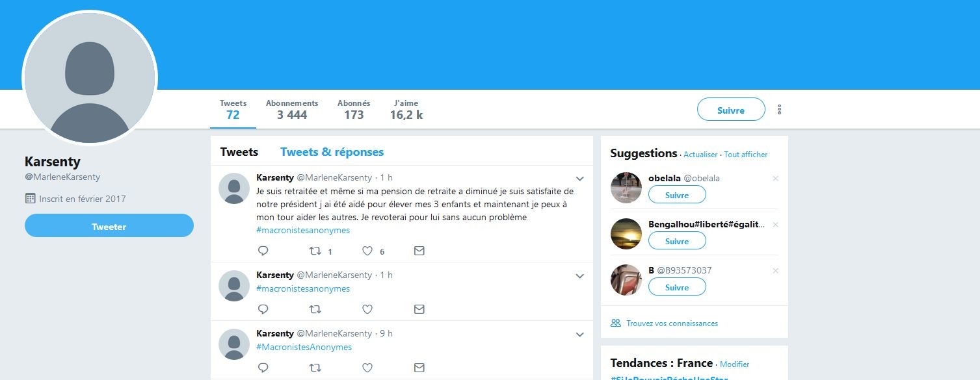Dismiss obelala suggestion with the X
This screenshot has height=380, width=980.
pos(775,179)
